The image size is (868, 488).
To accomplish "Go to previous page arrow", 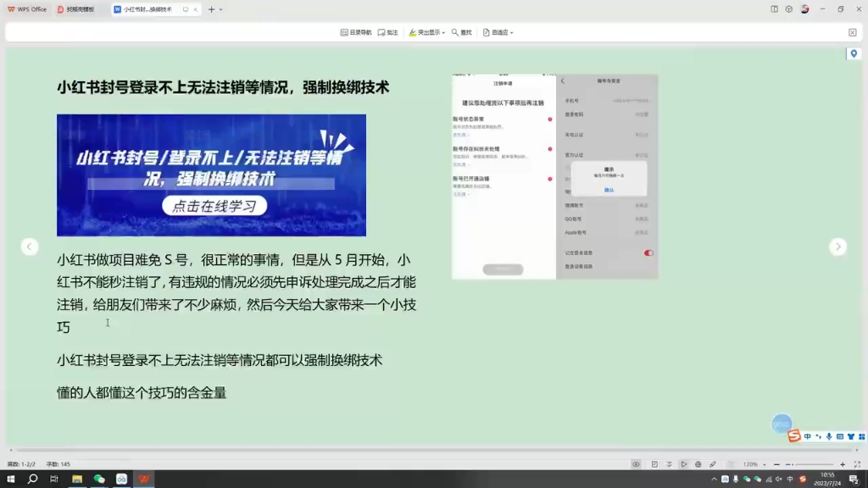I will (30, 247).
